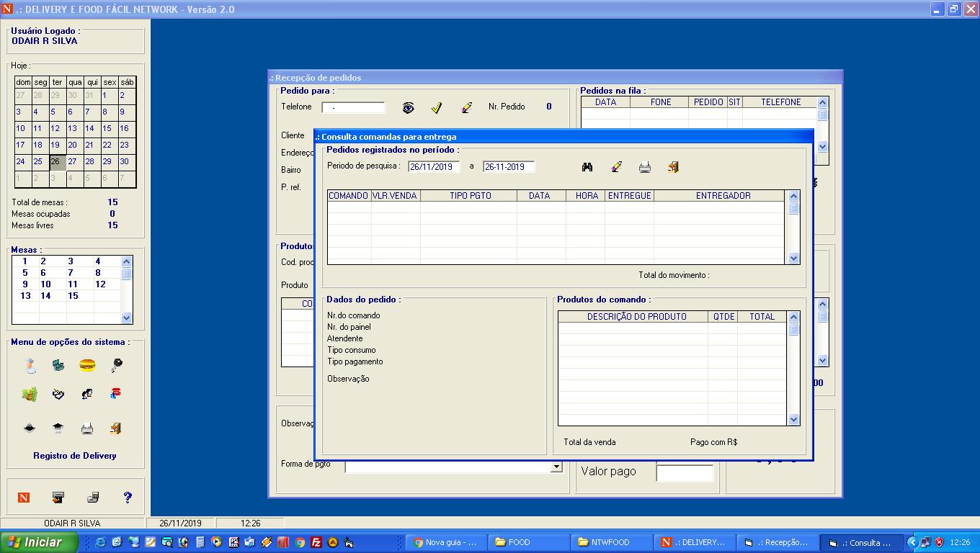
Task: Click the binoculars search icon
Action: pyautogui.click(x=587, y=167)
